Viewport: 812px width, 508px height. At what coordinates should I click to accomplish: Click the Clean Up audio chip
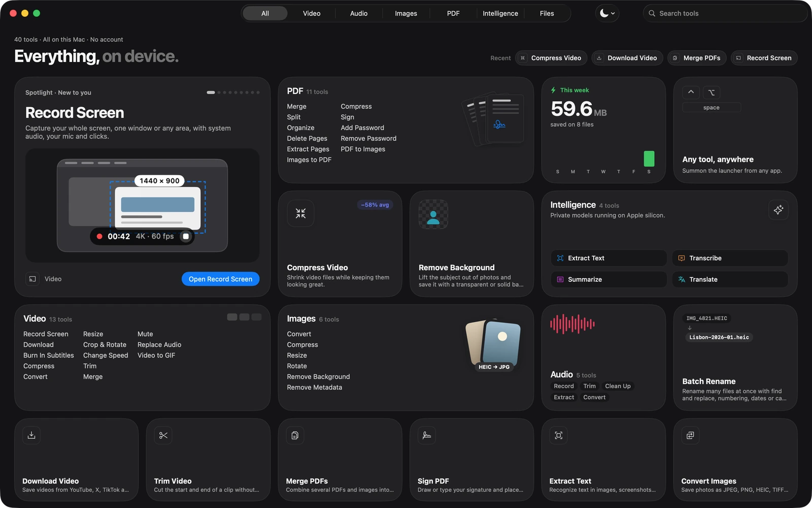point(618,386)
